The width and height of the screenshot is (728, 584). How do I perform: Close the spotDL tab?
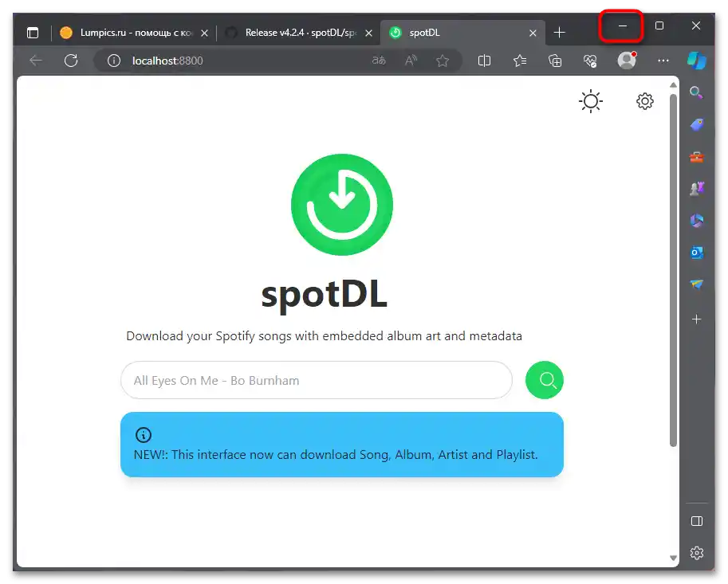tap(533, 33)
